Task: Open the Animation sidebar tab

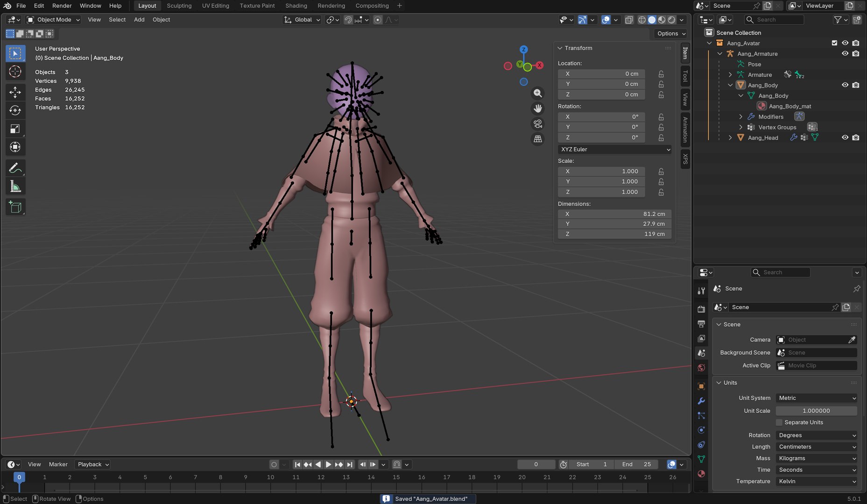Action: pyautogui.click(x=685, y=130)
